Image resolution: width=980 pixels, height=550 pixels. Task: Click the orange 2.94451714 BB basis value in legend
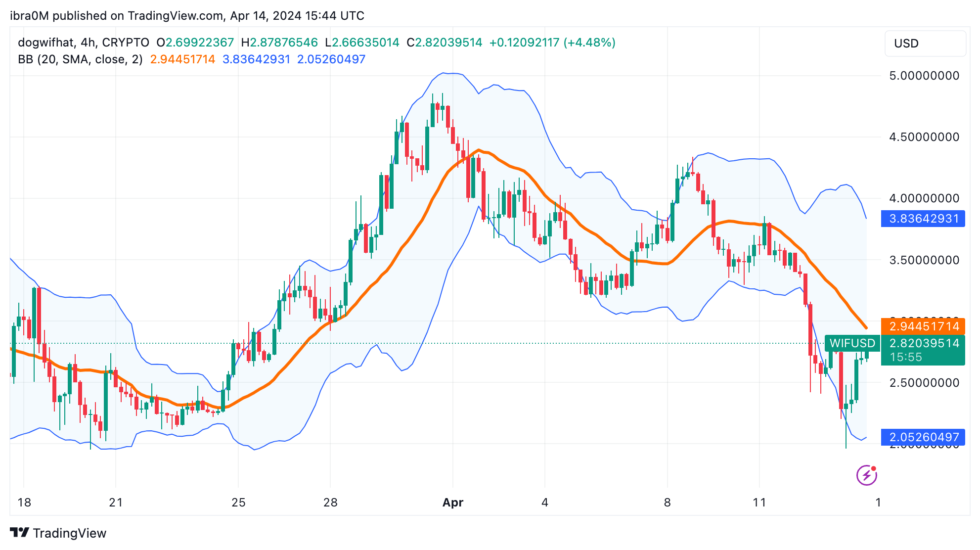182,59
